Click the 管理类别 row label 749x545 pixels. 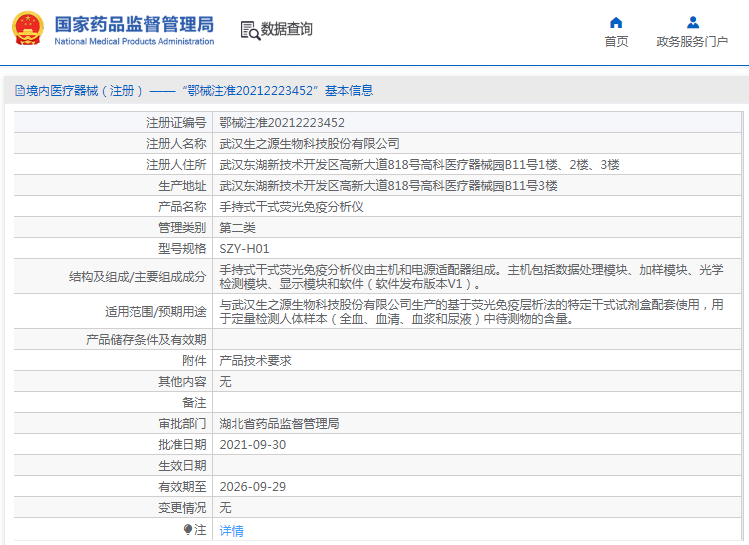tap(182, 228)
